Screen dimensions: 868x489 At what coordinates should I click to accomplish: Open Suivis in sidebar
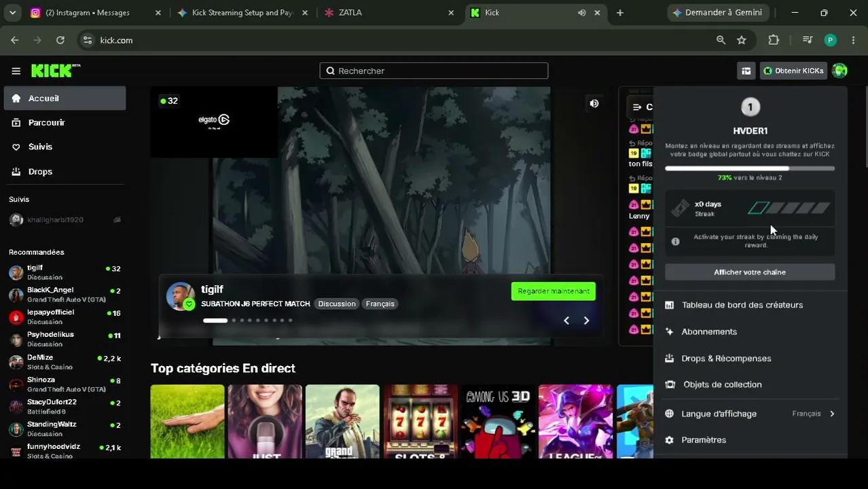[x=65, y=147]
